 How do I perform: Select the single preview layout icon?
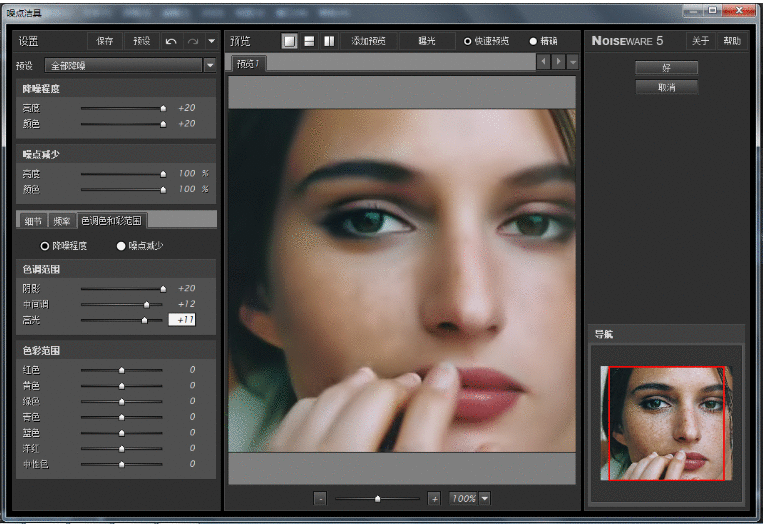pos(289,41)
